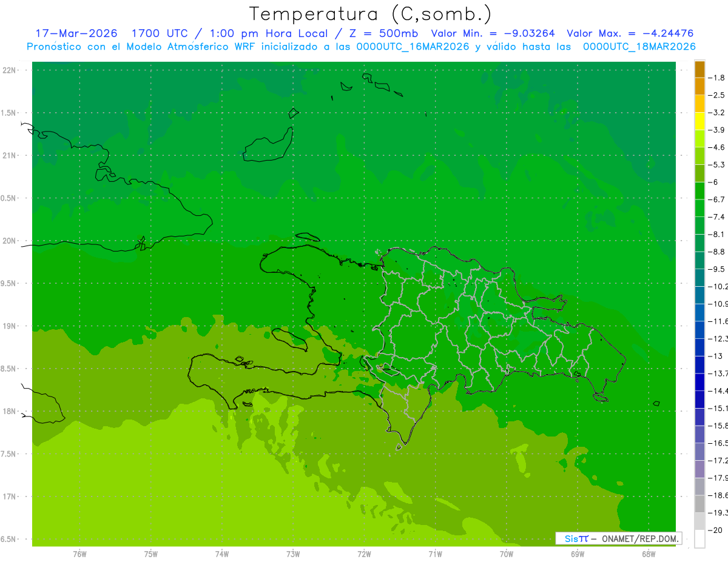Click the '19N' latitude label
This screenshot has width=728, height=562.
(x=10, y=326)
